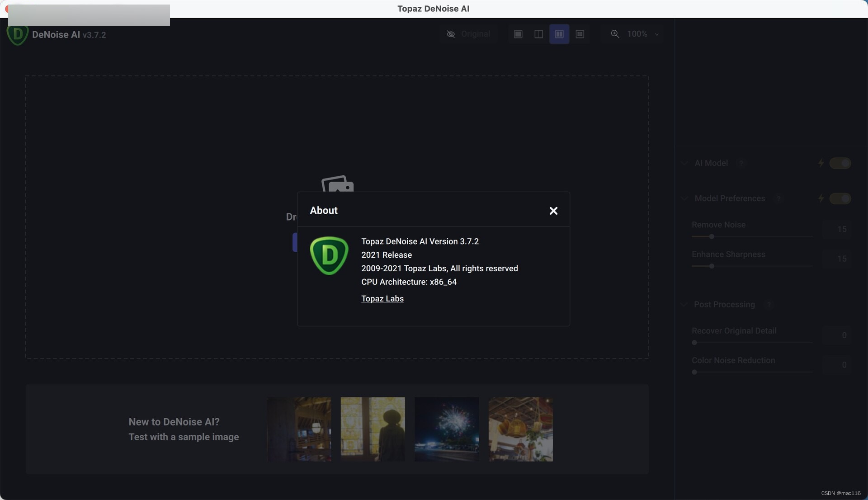Screen dimensions: 868x500
Task: Open the 100% zoom dropdown
Action: 643,34
